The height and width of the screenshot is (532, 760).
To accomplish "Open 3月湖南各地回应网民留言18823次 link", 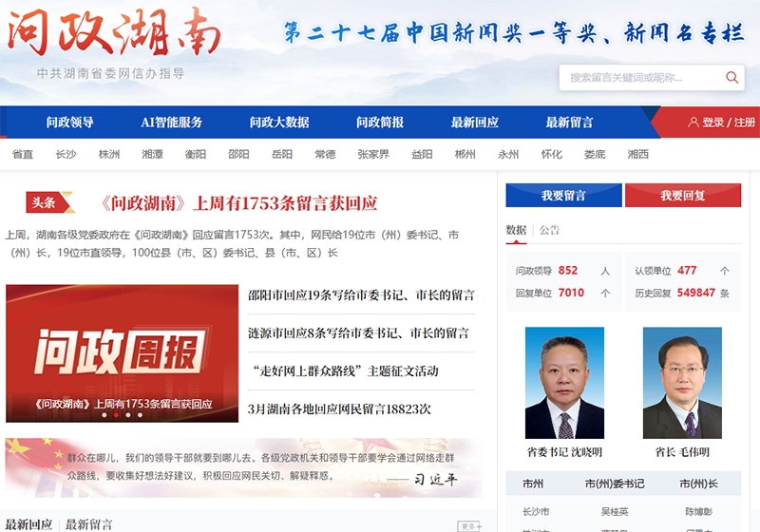I will pos(339,408).
